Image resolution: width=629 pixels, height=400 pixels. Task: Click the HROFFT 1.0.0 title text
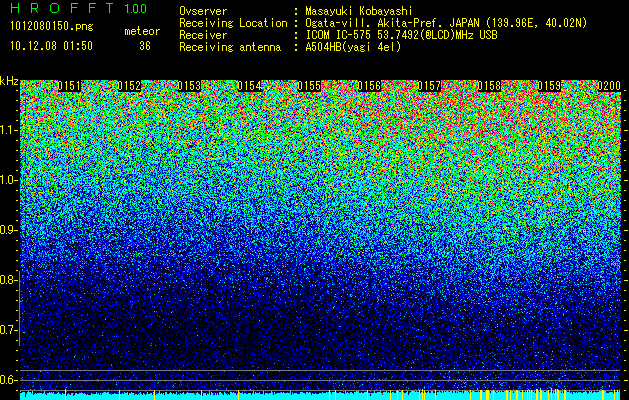tap(79, 8)
